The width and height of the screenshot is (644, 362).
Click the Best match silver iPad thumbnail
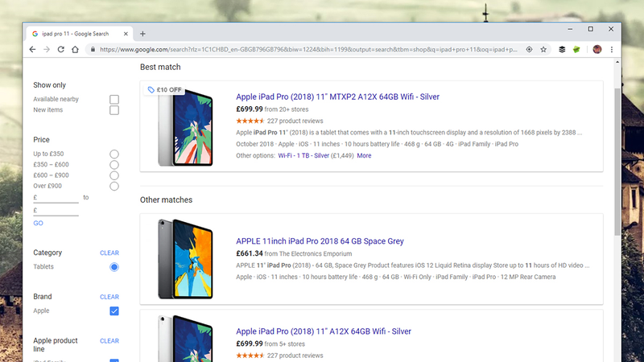point(185,128)
